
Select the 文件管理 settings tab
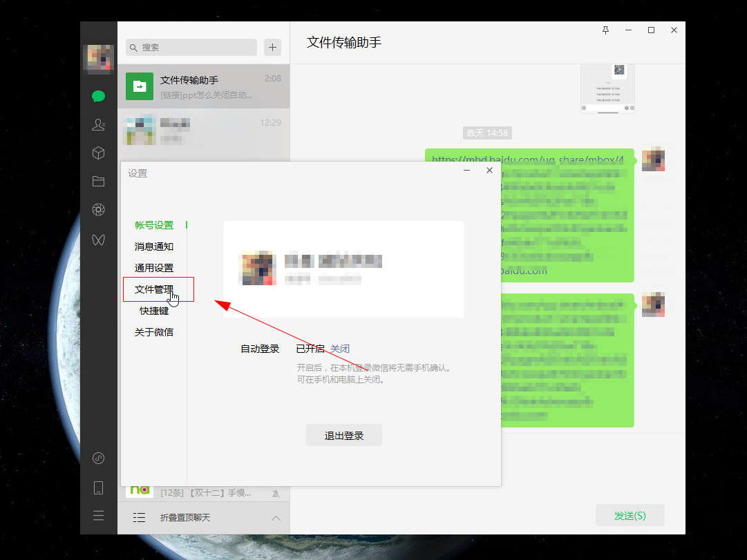154,289
